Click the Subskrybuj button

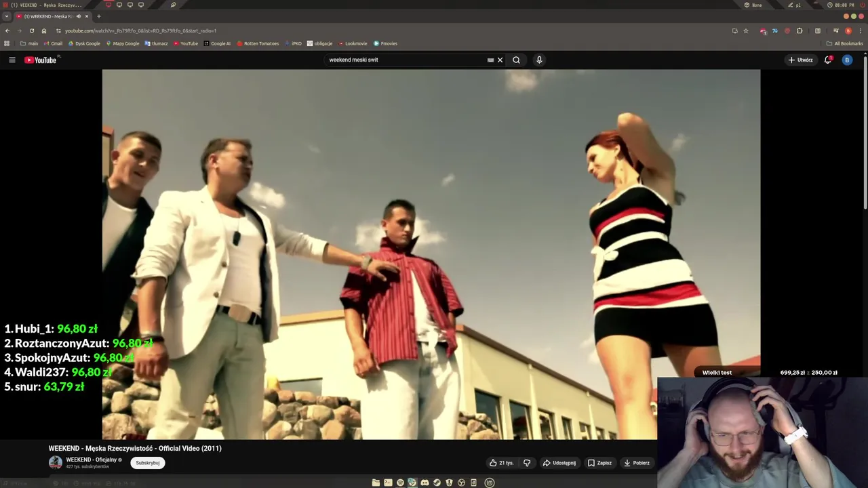[148, 463]
